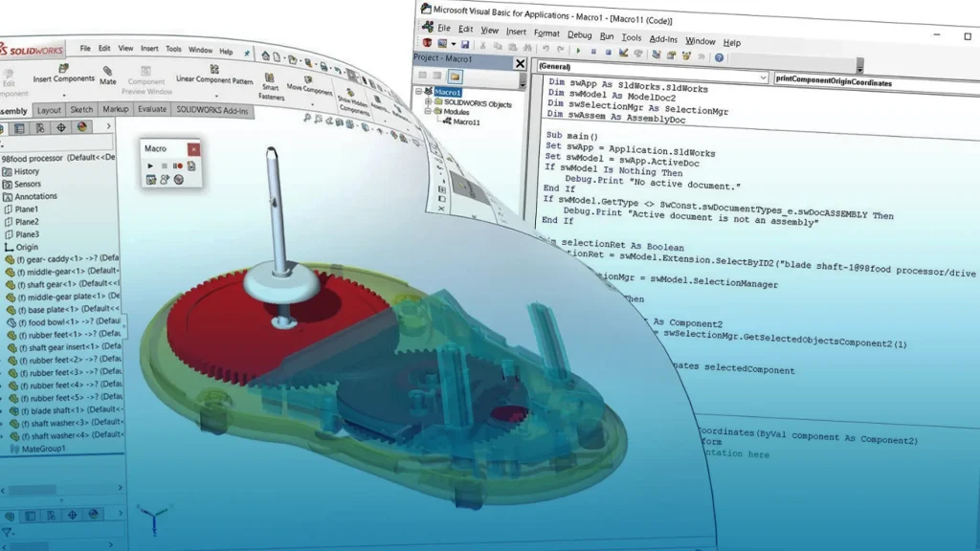This screenshot has width=980, height=551.
Task: Click the VBA Save icon
Action: 465,44
